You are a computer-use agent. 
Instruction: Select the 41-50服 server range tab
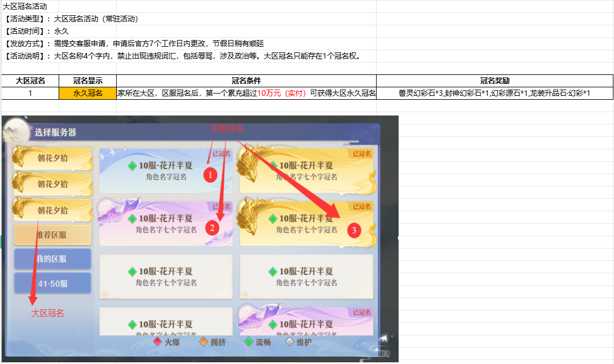52,283
